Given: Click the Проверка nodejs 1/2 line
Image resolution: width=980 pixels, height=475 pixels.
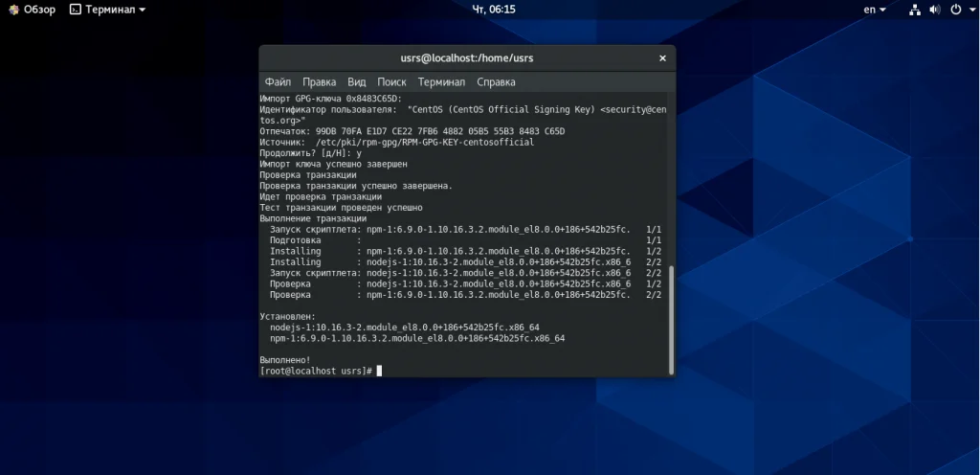Looking at the screenshot, I should click(466, 283).
